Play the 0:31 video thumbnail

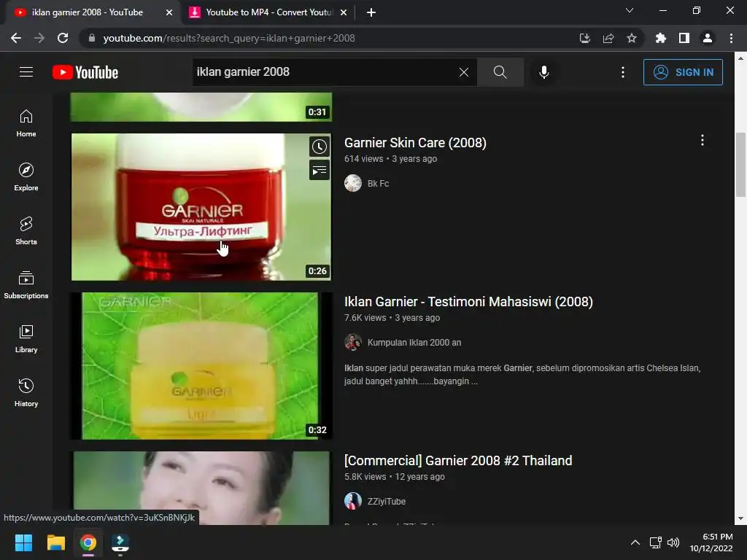point(201,106)
